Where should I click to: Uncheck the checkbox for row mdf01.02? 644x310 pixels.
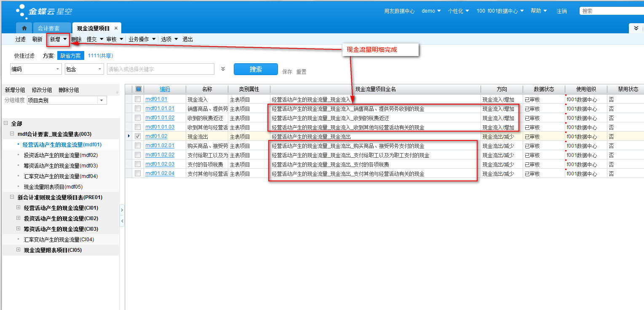137,136
